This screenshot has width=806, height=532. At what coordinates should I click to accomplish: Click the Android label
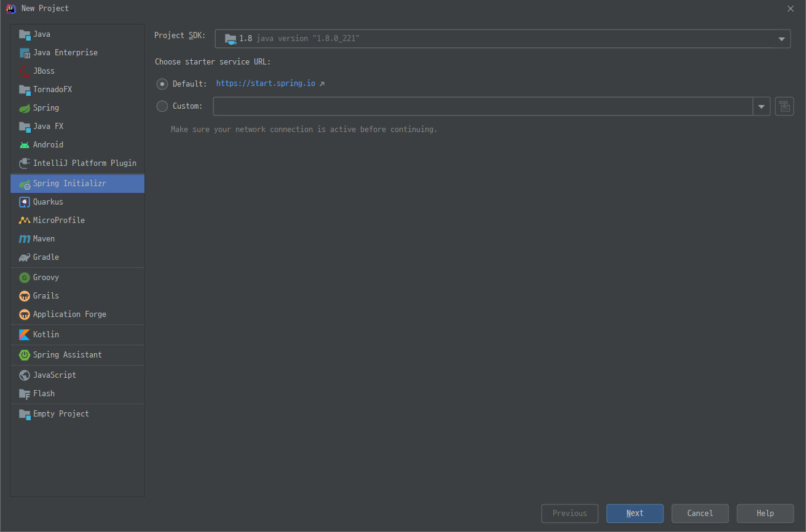[48, 145]
